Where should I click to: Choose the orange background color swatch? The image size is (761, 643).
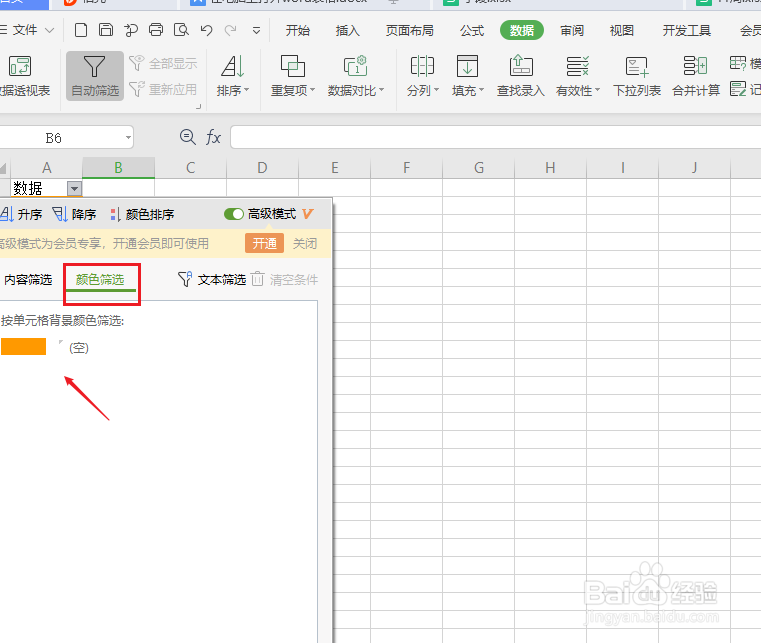point(23,346)
